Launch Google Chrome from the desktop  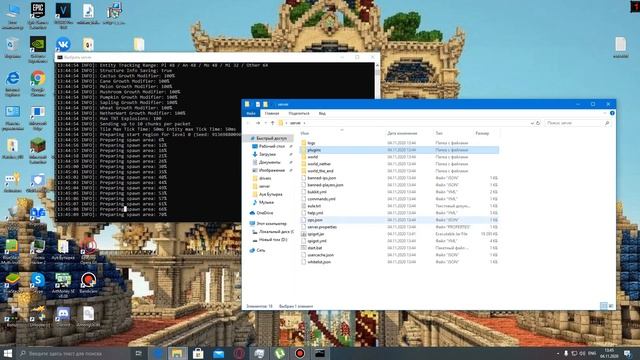tap(38, 83)
